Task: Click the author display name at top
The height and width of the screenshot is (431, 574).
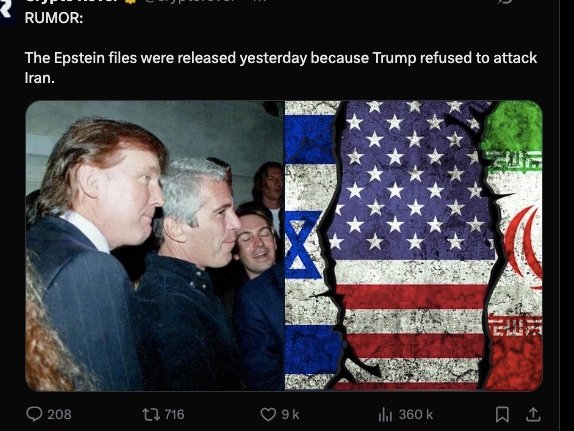Action: (x=72, y=1)
